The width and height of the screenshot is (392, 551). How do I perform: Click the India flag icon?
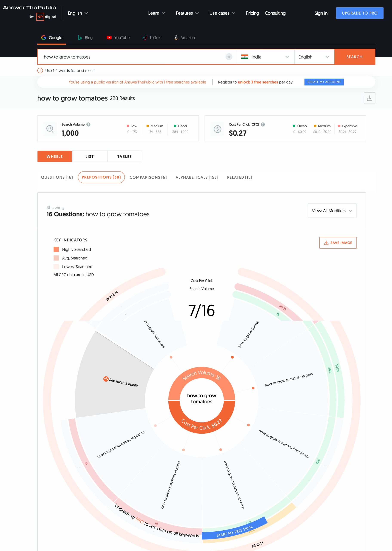pos(244,57)
